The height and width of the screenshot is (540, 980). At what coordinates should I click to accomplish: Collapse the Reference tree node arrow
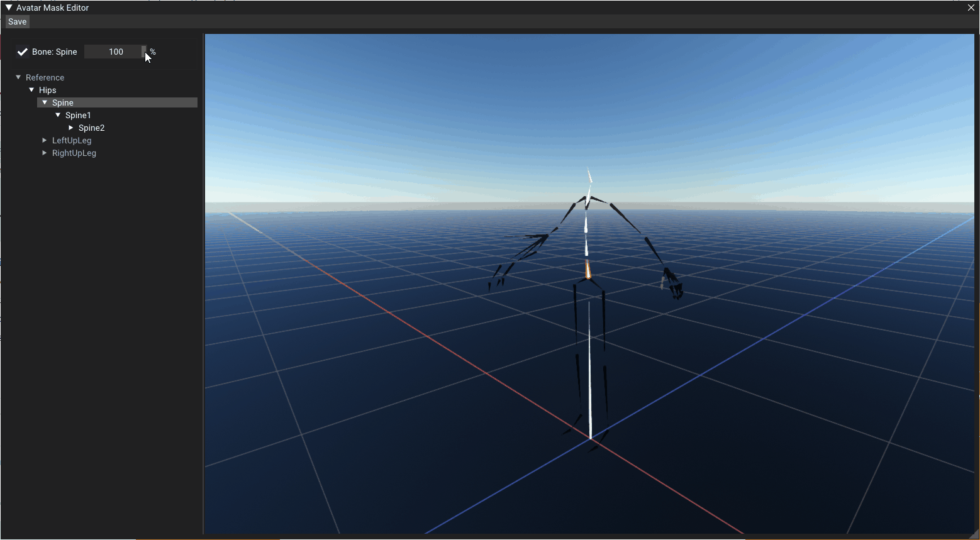(x=18, y=77)
